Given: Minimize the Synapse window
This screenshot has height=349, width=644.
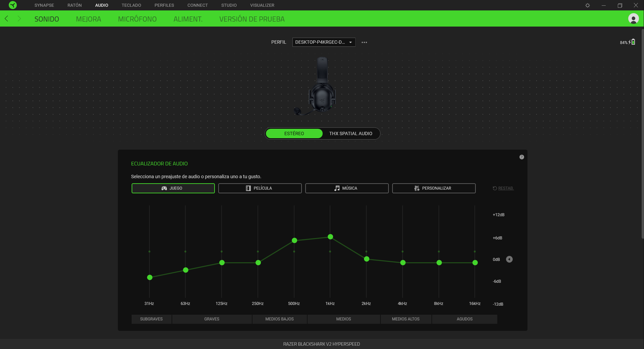Looking at the screenshot, I should coord(603,5).
